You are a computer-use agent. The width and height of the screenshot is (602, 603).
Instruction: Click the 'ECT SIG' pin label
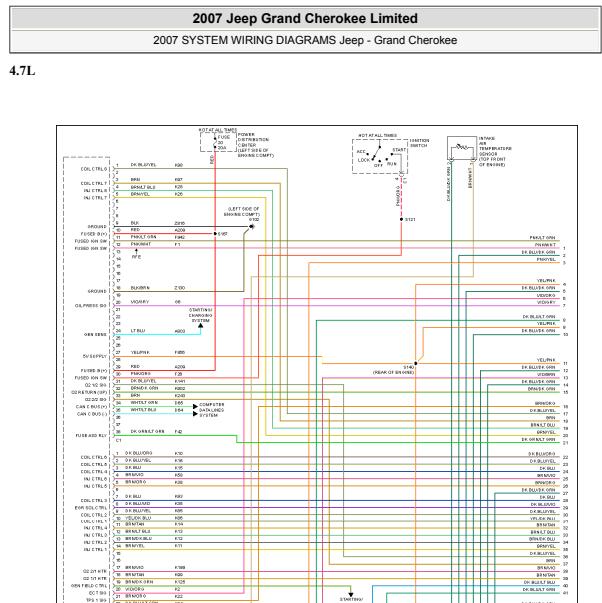97,593
